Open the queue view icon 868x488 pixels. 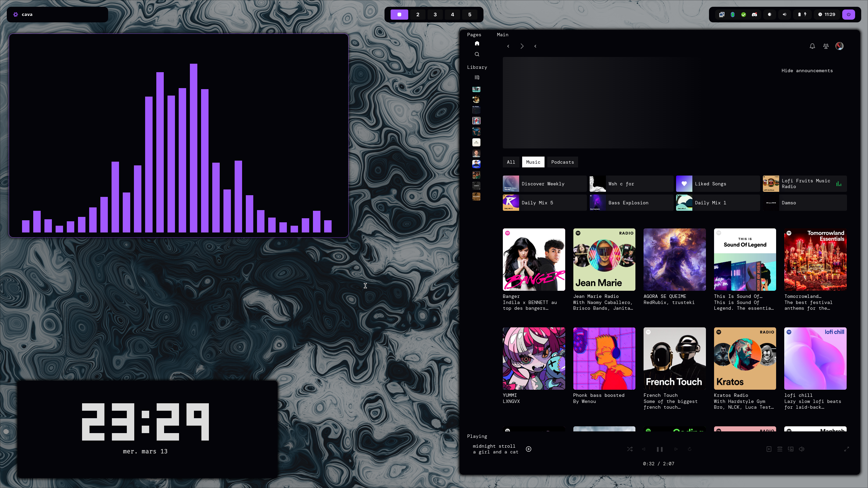point(780,449)
